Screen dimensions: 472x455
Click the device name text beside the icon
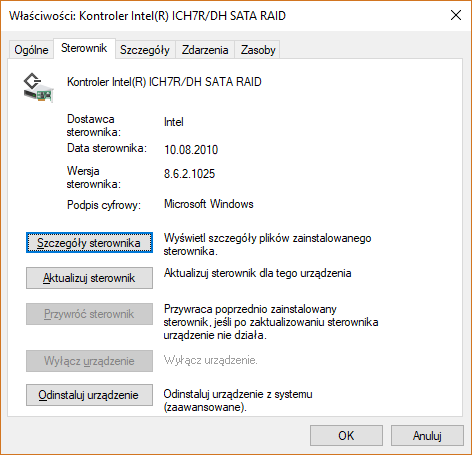164,82
